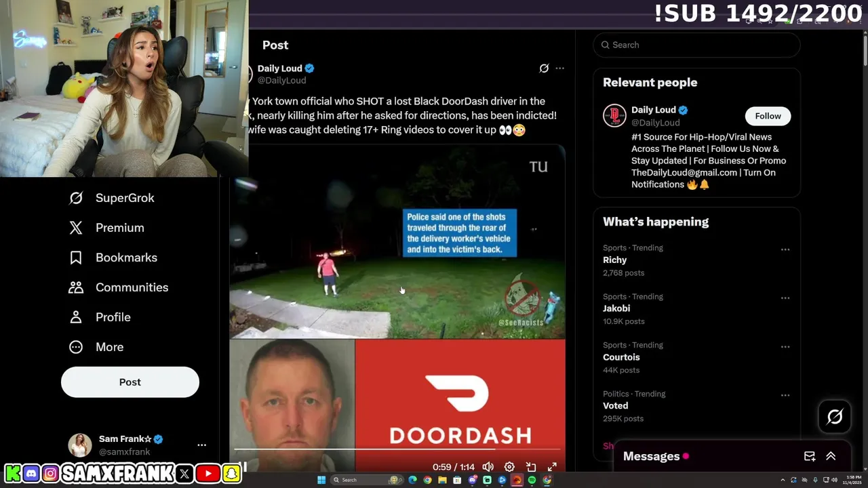The height and width of the screenshot is (488, 868).
Task: Open Sam Frank account avatar
Action: coord(80,445)
